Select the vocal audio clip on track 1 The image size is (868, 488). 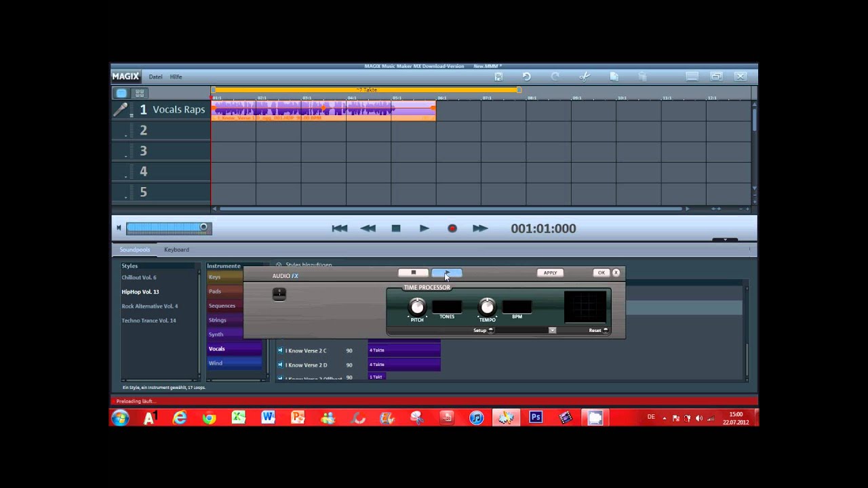pos(323,110)
